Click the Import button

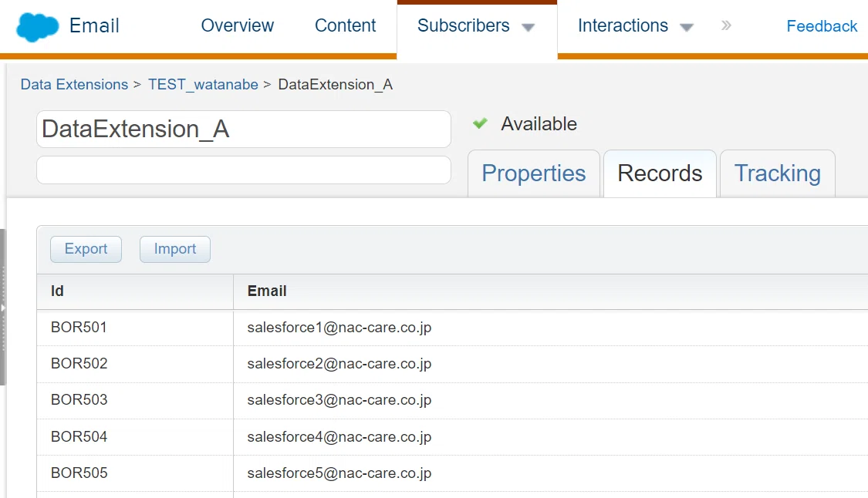click(x=175, y=249)
